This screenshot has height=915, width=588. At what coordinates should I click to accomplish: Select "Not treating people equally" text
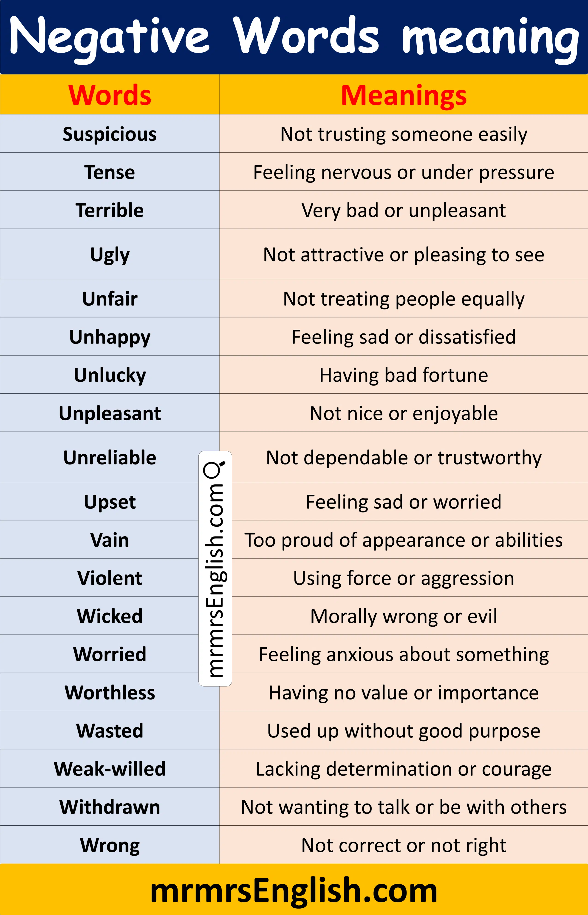point(404,299)
